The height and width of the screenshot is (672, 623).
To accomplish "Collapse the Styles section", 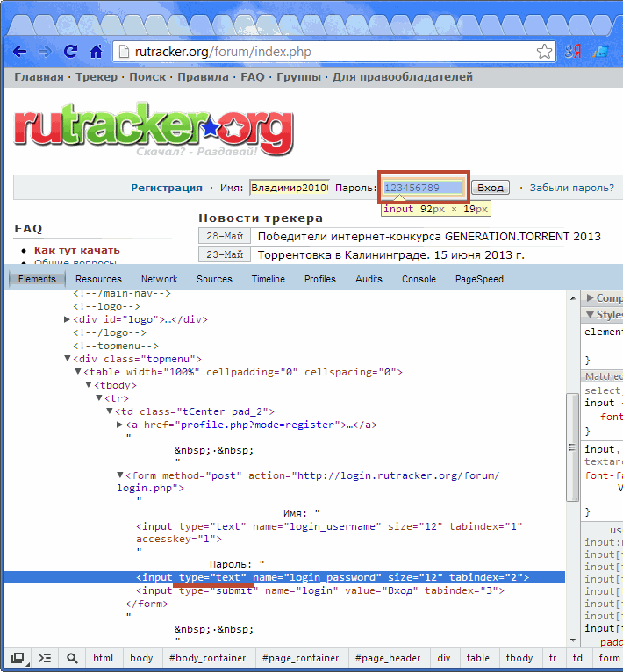I will point(590,315).
